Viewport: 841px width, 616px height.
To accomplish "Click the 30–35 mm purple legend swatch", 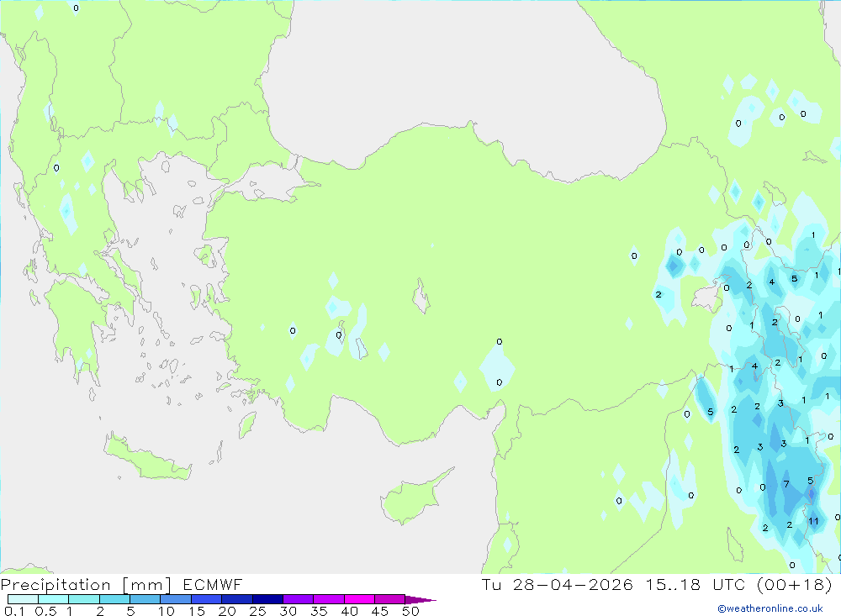I will point(298,599).
